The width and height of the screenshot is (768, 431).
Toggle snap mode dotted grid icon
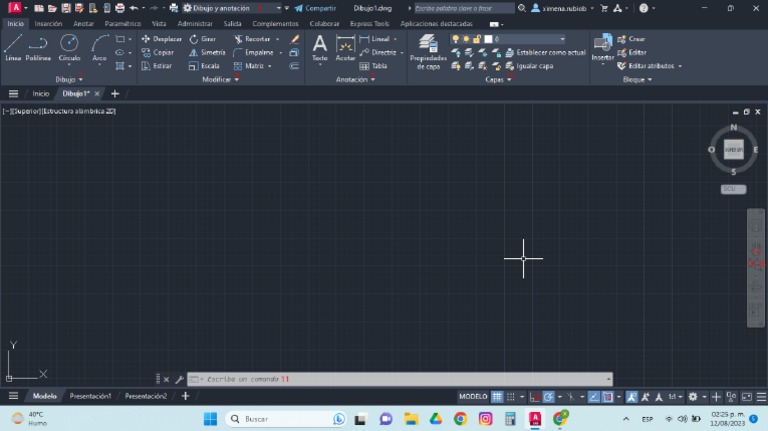[510, 396]
